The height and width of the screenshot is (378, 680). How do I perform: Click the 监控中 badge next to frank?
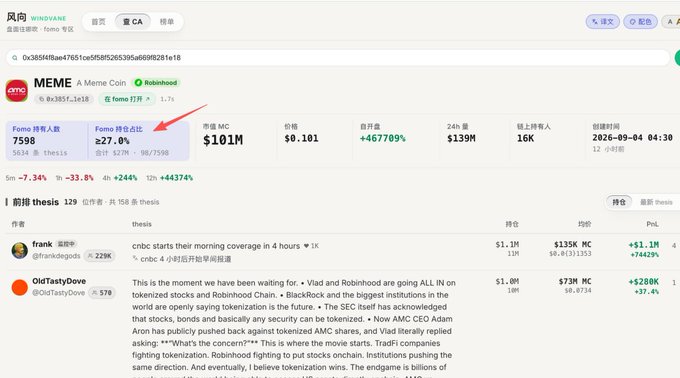tap(66, 244)
